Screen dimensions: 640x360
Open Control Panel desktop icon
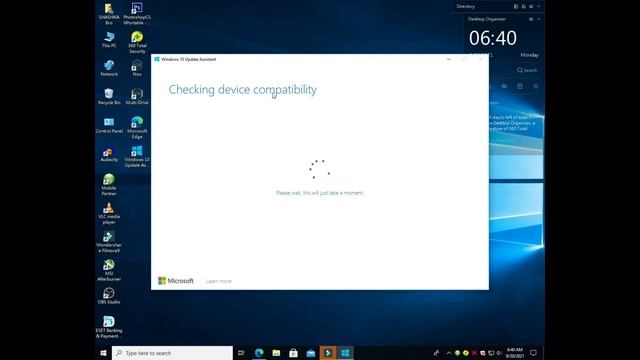click(109, 125)
